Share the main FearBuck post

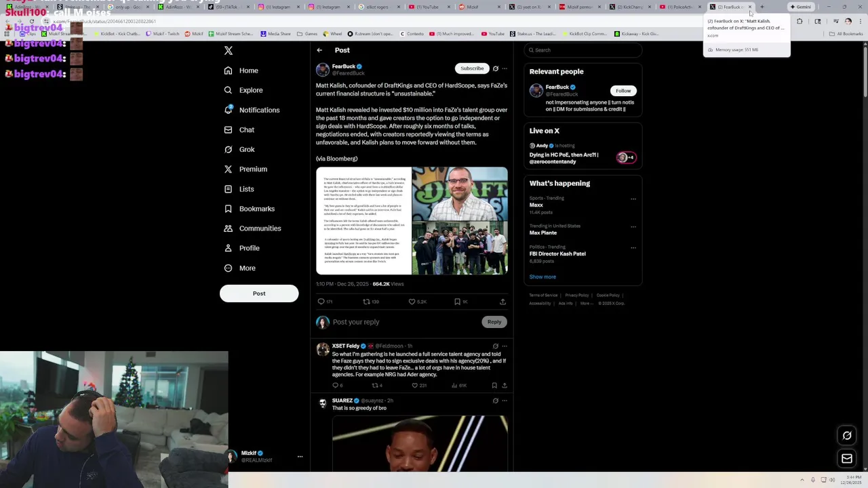tap(502, 302)
